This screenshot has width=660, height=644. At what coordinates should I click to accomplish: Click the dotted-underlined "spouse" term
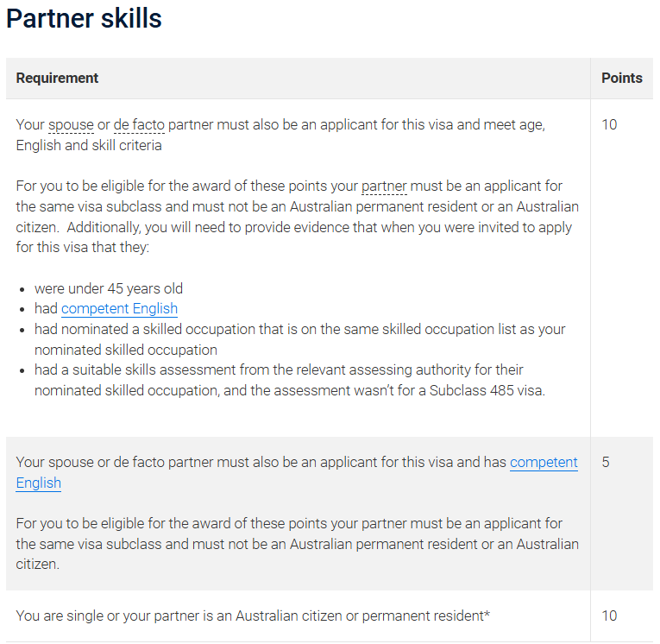(x=71, y=124)
